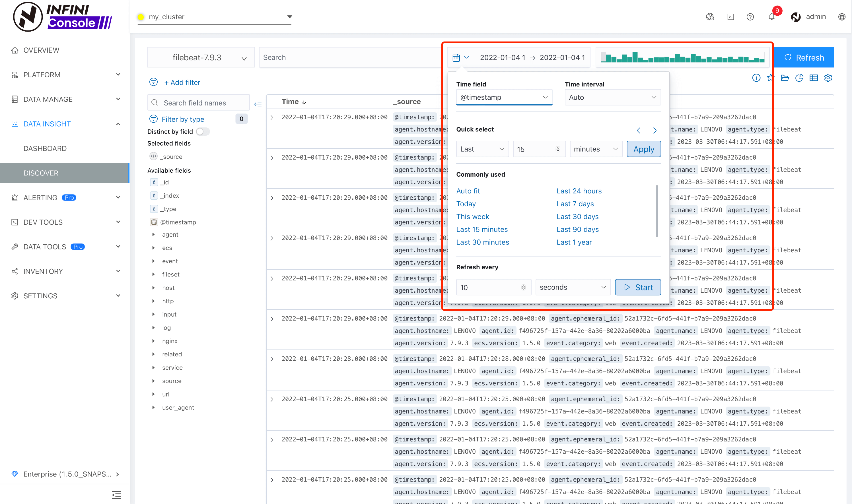This screenshot has width=852, height=504.
Task: Click the filter icon beside Add filter
Action: (x=154, y=82)
